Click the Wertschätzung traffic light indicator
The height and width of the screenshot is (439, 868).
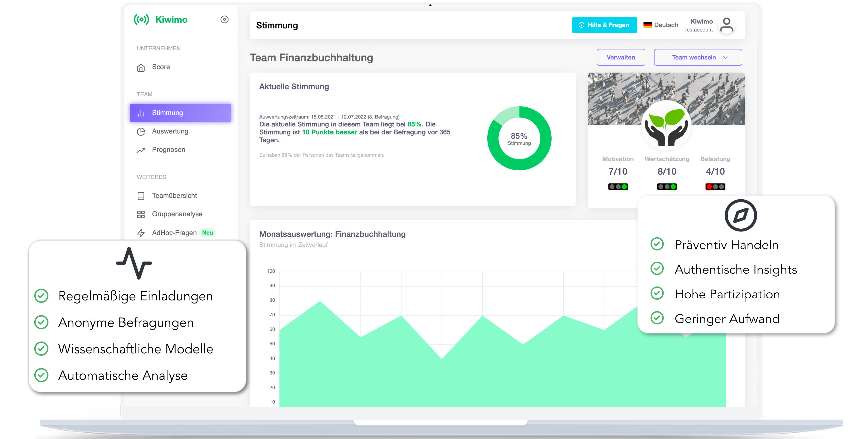(x=667, y=187)
